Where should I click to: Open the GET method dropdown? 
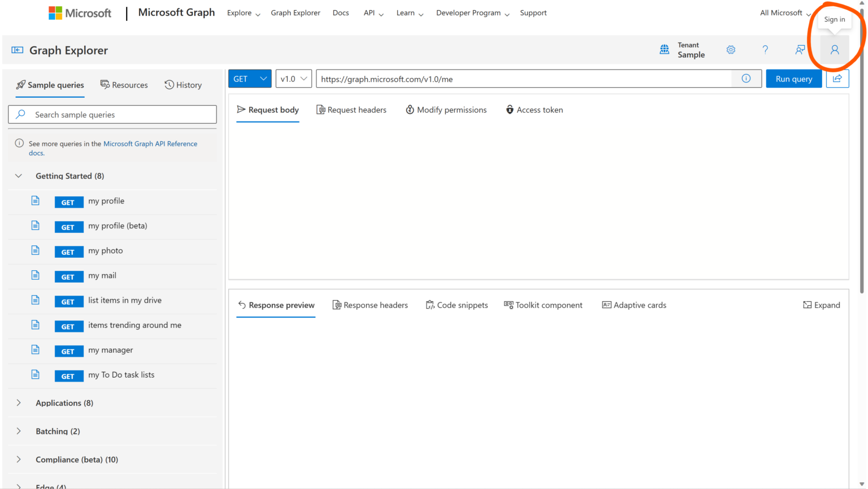(x=249, y=79)
